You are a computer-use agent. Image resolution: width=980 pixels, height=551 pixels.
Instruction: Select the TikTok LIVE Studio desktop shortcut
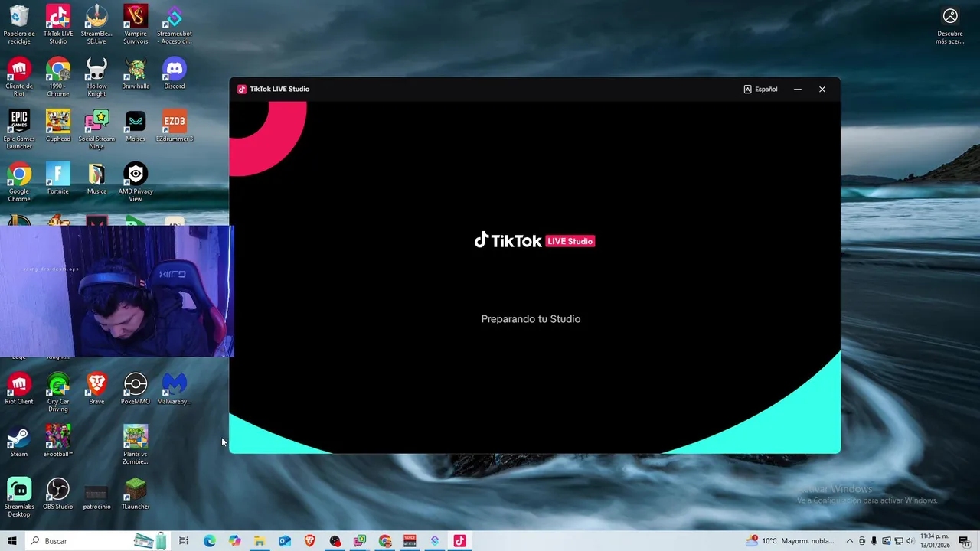[x=58, y=24]
